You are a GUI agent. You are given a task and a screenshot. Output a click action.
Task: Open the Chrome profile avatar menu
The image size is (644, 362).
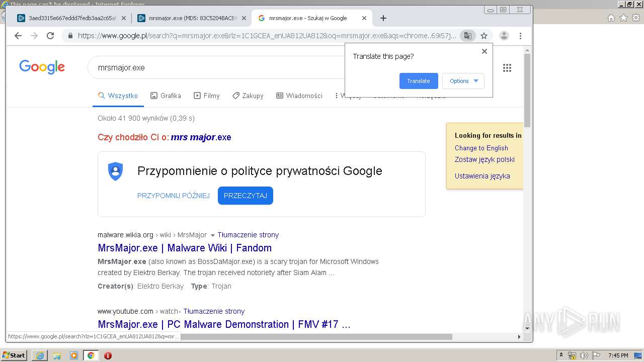pyautogui.click(x=504, y=36)
